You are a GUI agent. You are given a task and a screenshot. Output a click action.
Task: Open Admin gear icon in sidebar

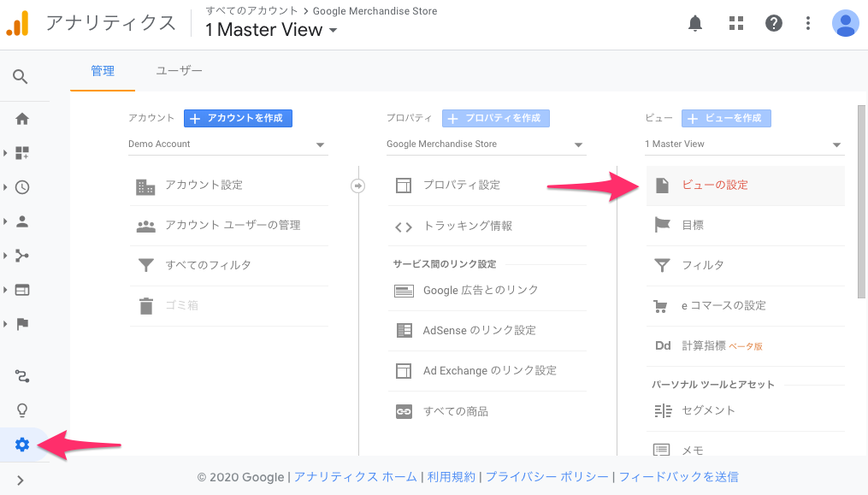tap(22, 445)
